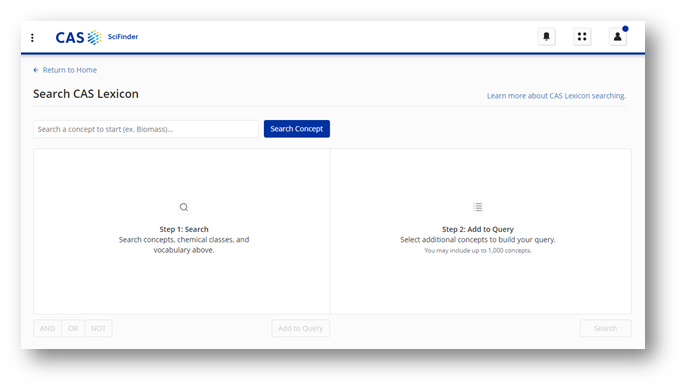The image size is (687, 391).
Task: Click the list icon above Step 2
Action: coord(478,207)
